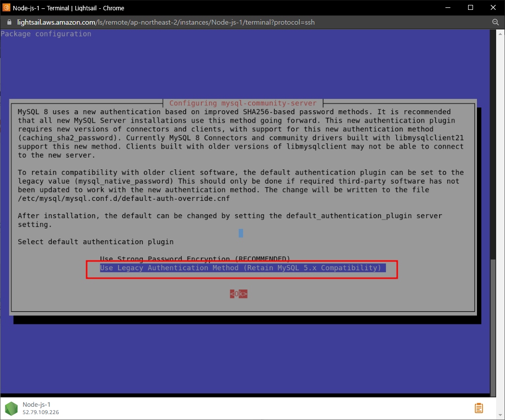Click the default_authentication_plugin setting name
Screen dimensions: 505x420
(x=349, y=216)
